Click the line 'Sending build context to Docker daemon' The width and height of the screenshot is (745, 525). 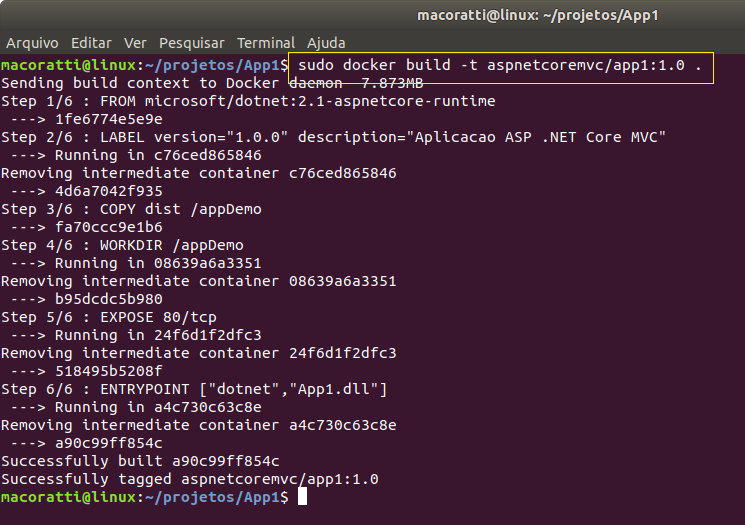click(212, 83)
